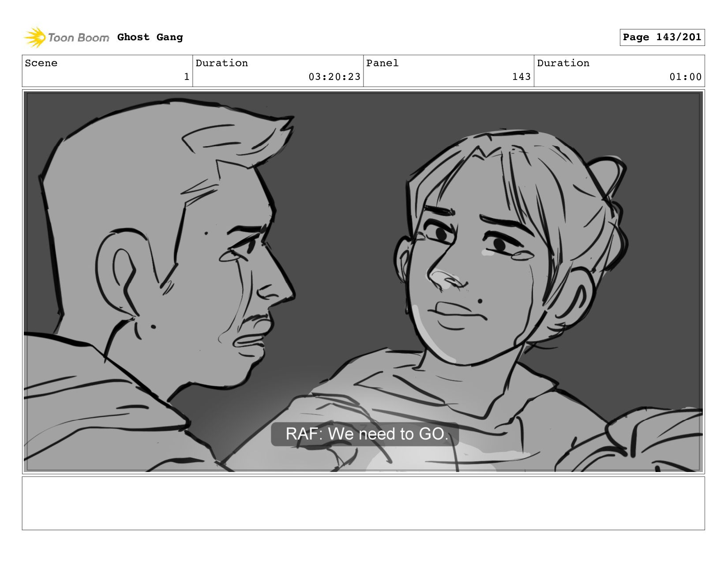
Task: Click the 'Scene' header label
Action: 41,63
